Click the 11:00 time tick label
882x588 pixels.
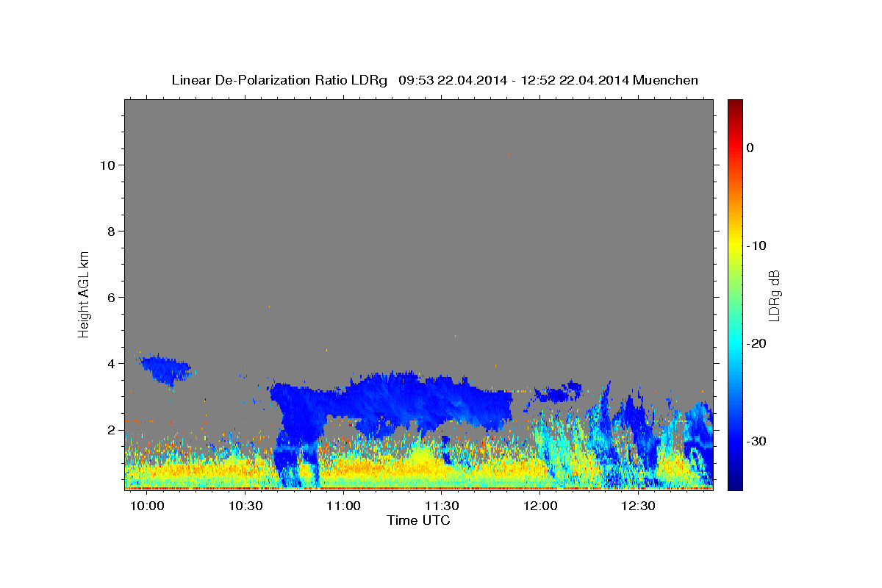(x=343, y=506)
